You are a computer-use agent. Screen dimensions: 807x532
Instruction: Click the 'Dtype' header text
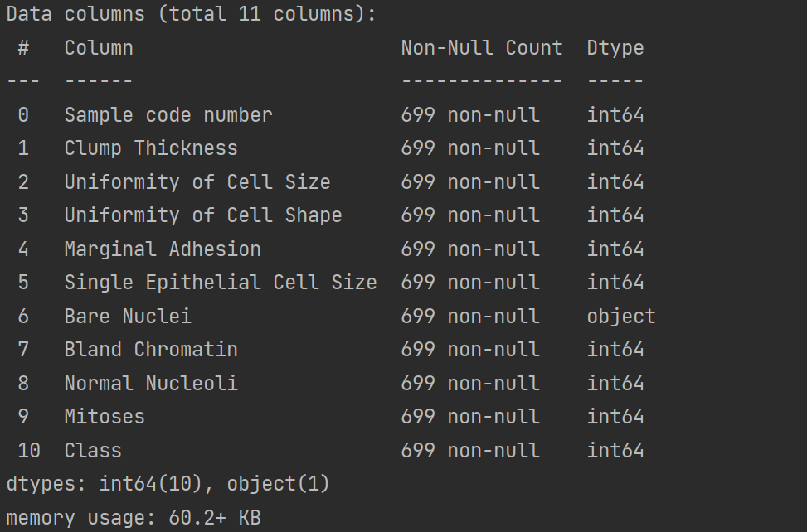615,48
